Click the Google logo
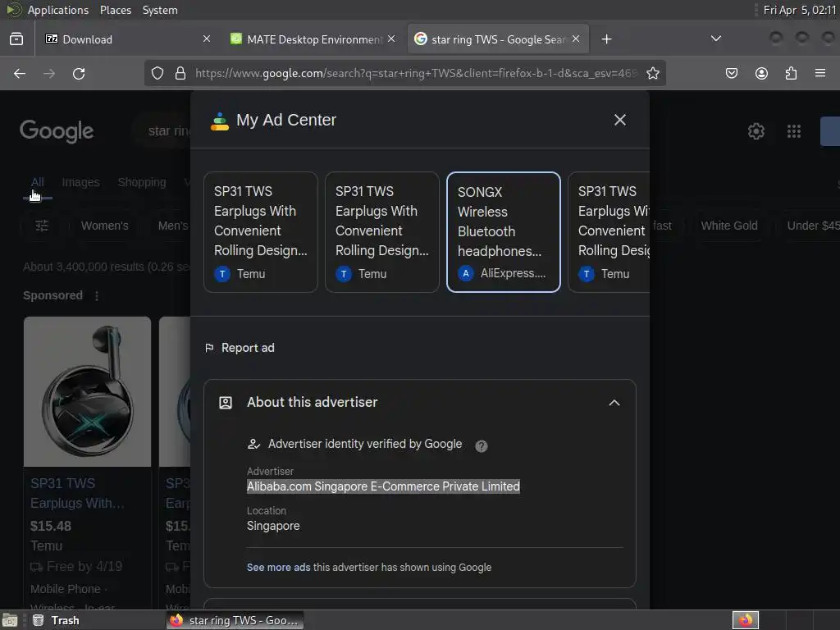840x630 pixels. click(57, 131)
